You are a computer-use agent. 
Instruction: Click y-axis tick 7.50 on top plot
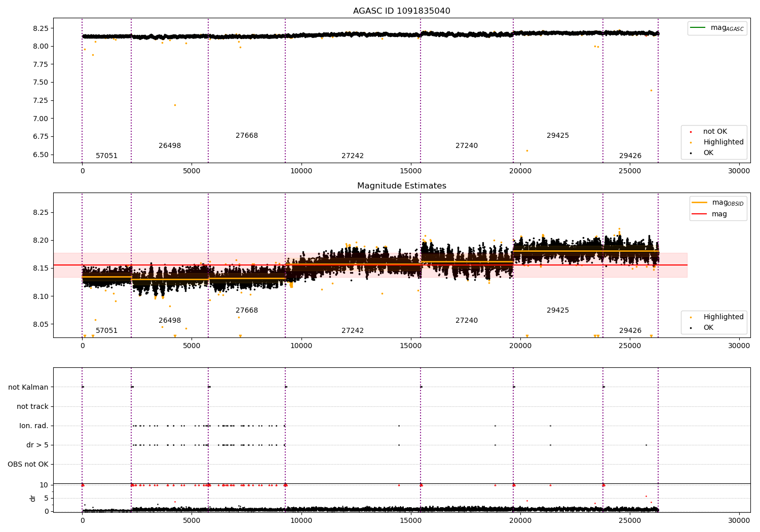click(x=41, y=83)
